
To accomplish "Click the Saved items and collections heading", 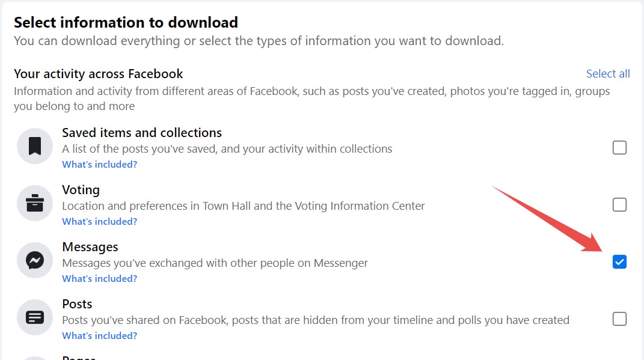I will pyautogui.click(x=142, y=132).
